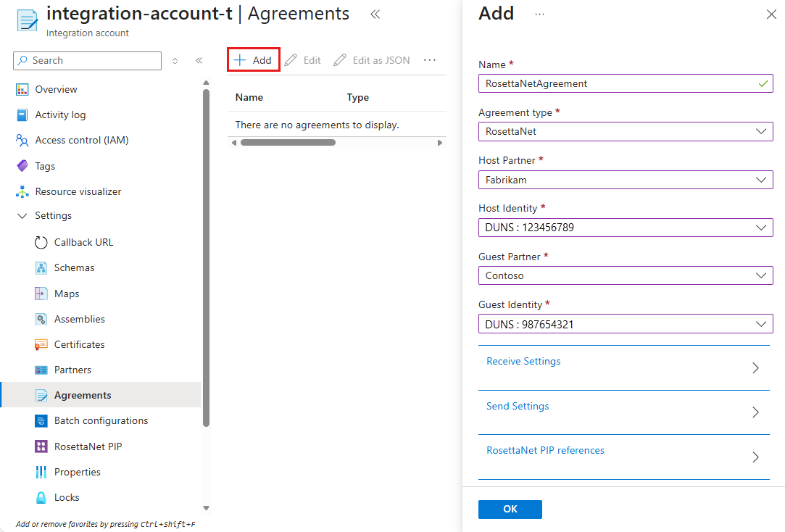The image size is (785, 532).
Task: Click the horizontal scrollbar under agreements list
Action: (288, 143)
